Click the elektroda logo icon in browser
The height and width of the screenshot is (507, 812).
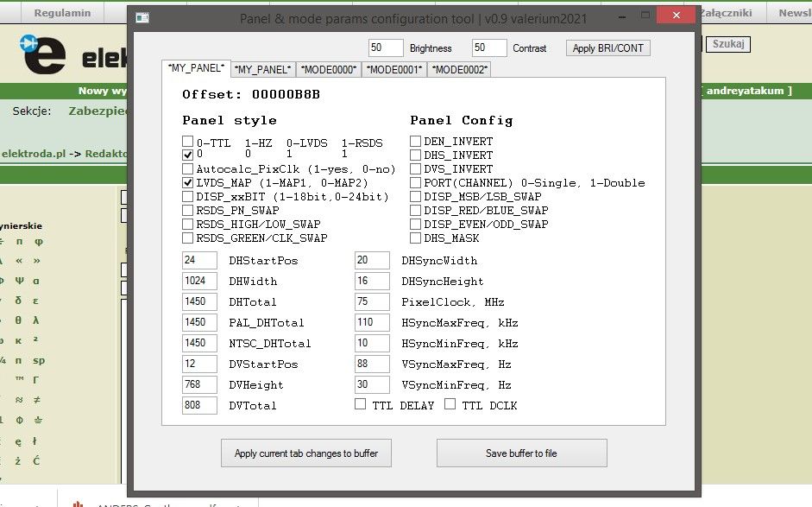42,54
